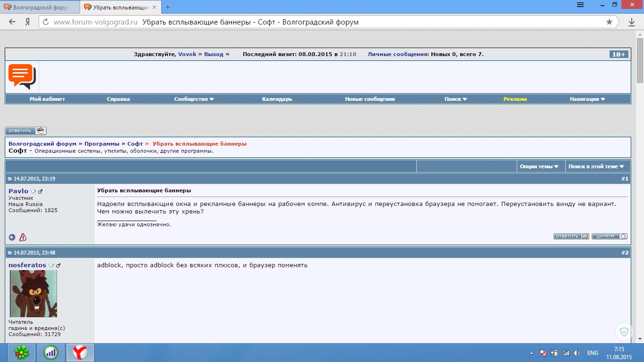Click the Adguard shield icon
This screenshot has height=362, width=644.
point(624,332)
